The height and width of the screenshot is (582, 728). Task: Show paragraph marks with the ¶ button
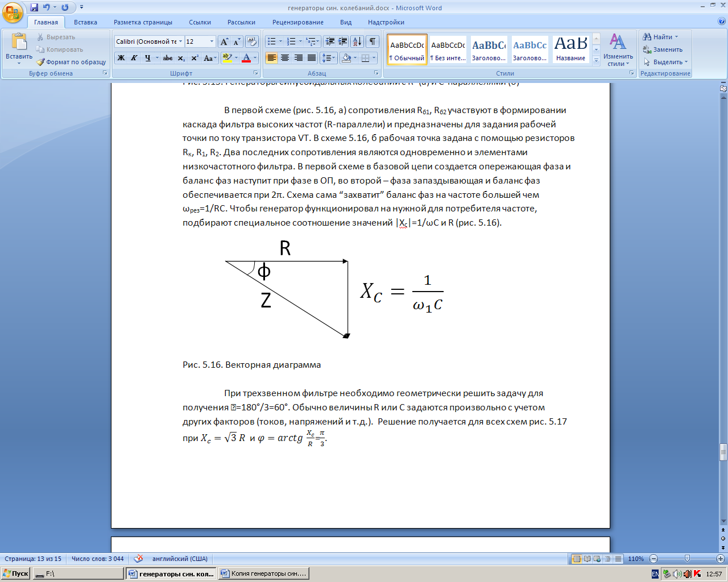(x=373, y=41)
